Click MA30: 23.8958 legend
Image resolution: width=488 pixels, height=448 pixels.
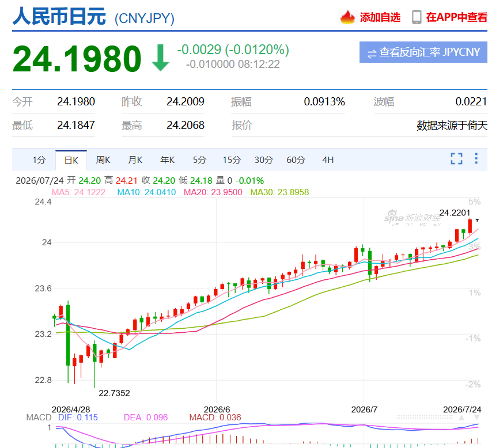pos(279,192)
